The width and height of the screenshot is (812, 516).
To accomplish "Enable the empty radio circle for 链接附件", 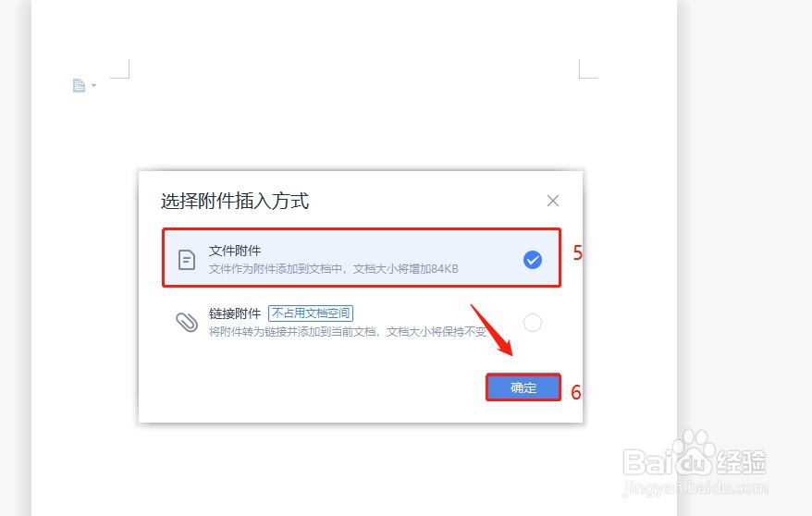I will [x=533, y=323].
